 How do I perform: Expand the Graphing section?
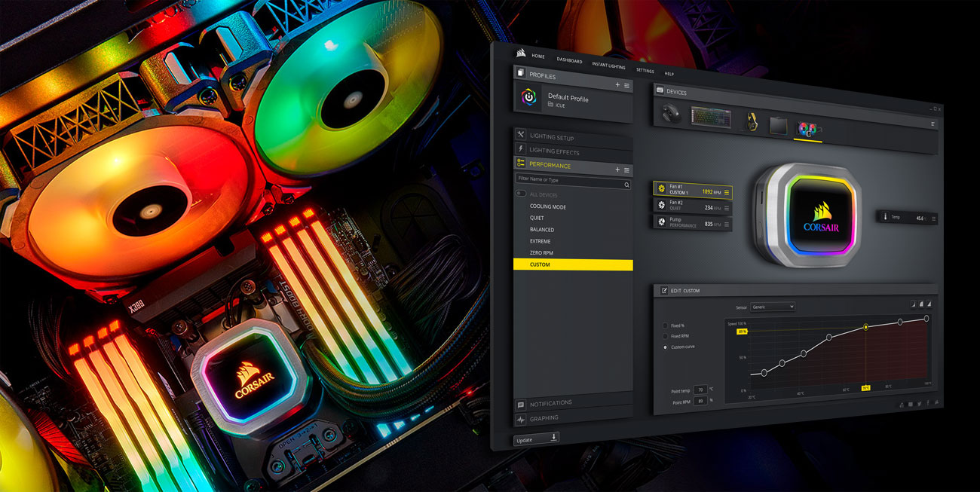click(x=573, y=417)
